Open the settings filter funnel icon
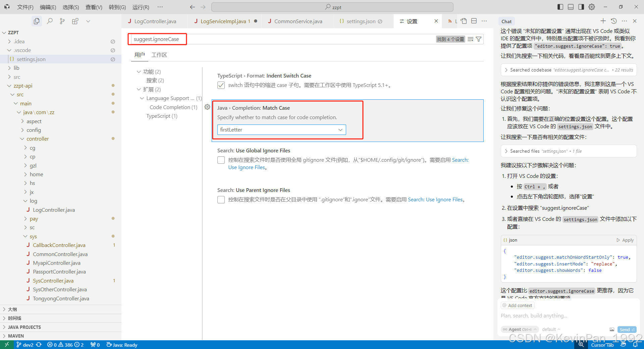The image size is (644, 349). click(x=479, y=39)
